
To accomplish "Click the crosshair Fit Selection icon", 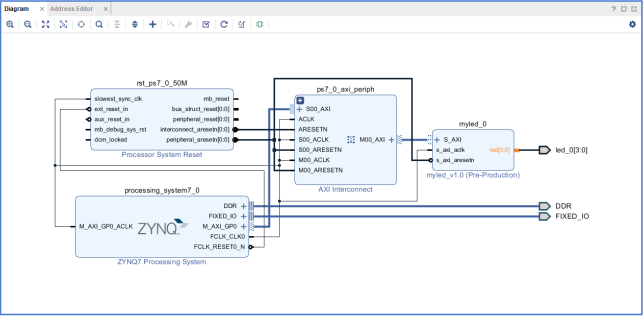I will [x=81, y=24].
